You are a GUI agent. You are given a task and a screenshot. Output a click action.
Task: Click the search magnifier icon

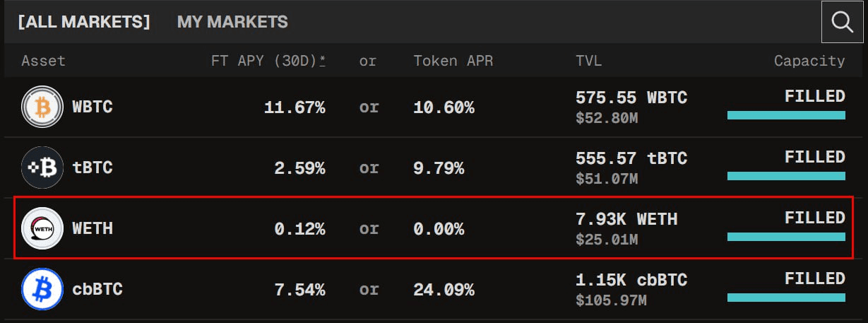tap(843, 22)
